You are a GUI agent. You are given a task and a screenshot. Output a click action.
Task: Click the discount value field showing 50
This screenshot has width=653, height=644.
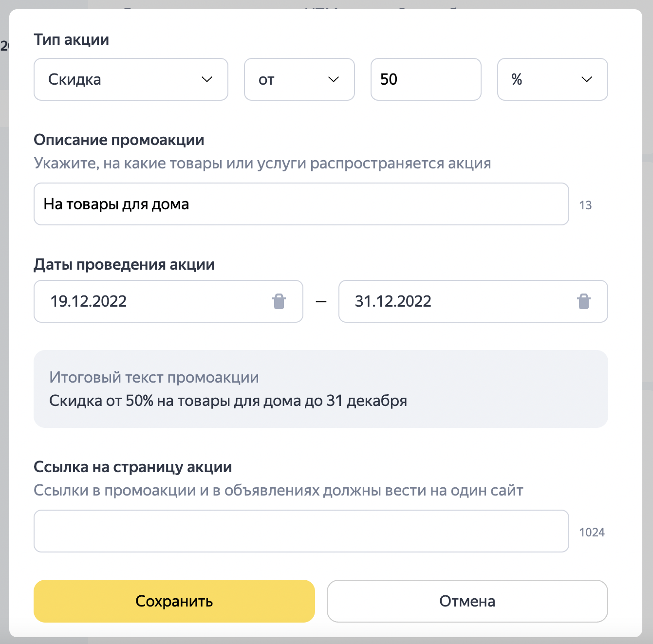point(426,79)
